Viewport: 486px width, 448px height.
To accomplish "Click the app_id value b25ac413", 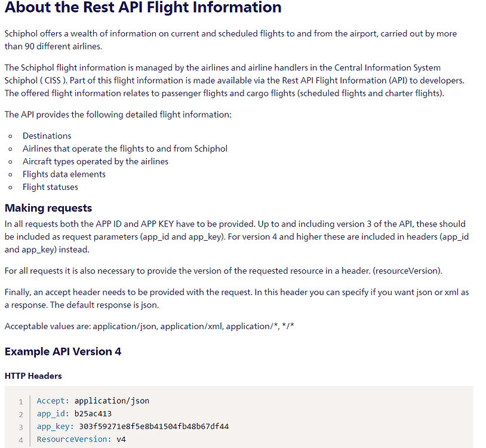I will tap(93, 413).
